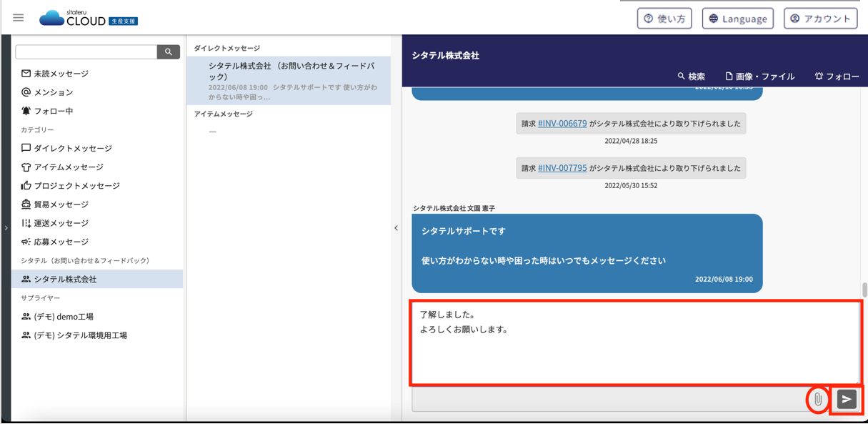The image size is (868, 424).
Task: Select ダイレクトメッセージ category
Action: click(x=73, y=148)
